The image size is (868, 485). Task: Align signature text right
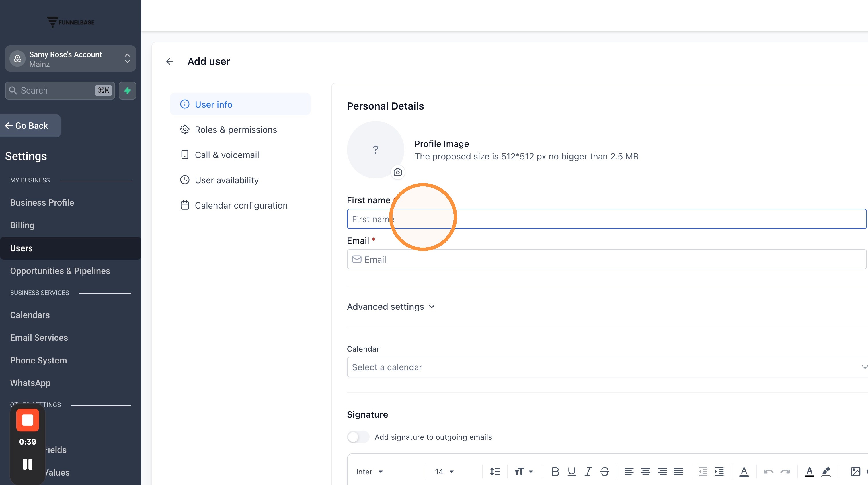pos(662,472)
